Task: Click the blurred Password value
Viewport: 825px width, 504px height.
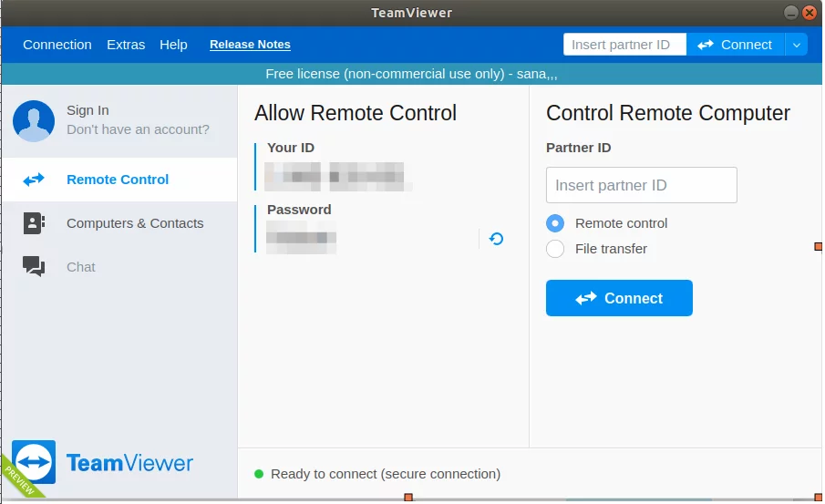Action: 301,238
